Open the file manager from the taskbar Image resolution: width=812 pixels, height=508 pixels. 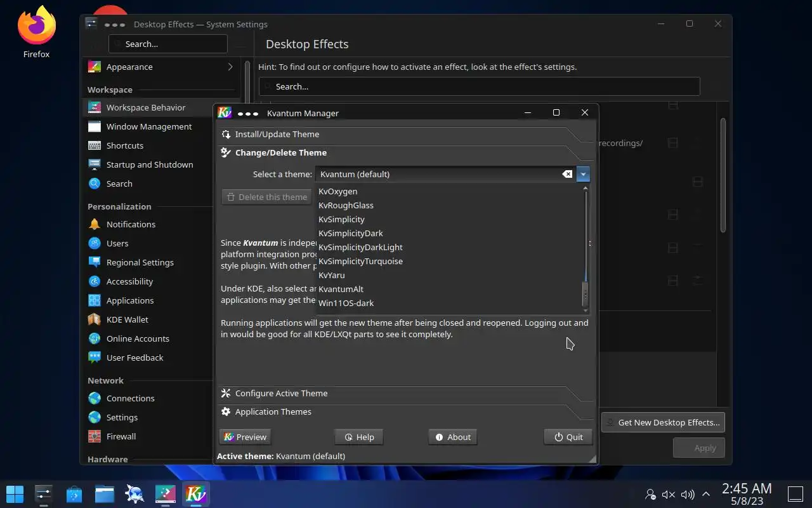[105, 493]
